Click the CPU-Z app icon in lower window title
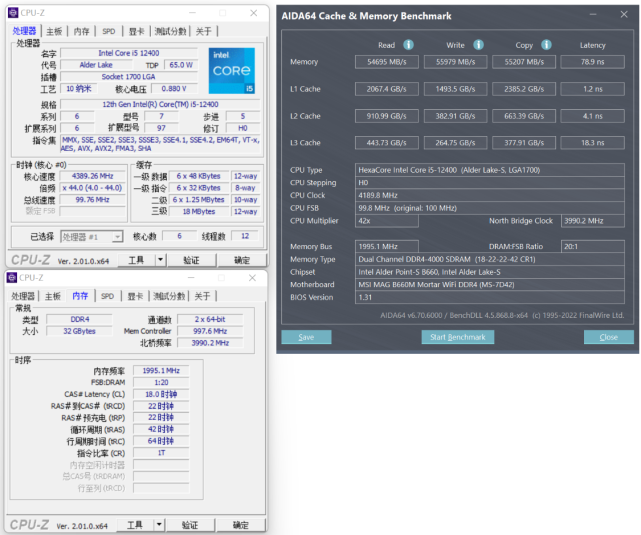 click(x=12, y=278)
